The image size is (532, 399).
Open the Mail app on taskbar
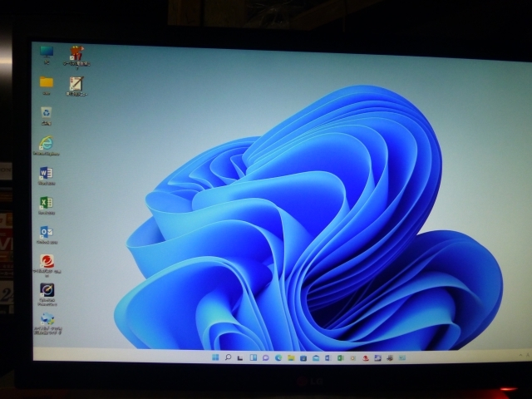316,357
